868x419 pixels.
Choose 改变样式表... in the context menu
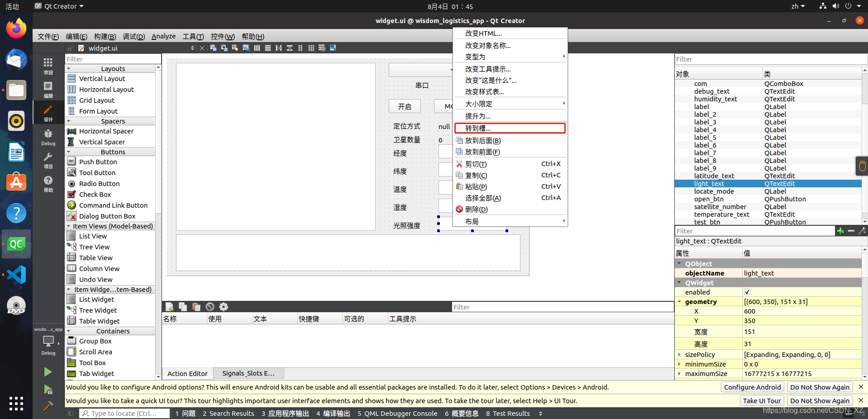point(510,91)
